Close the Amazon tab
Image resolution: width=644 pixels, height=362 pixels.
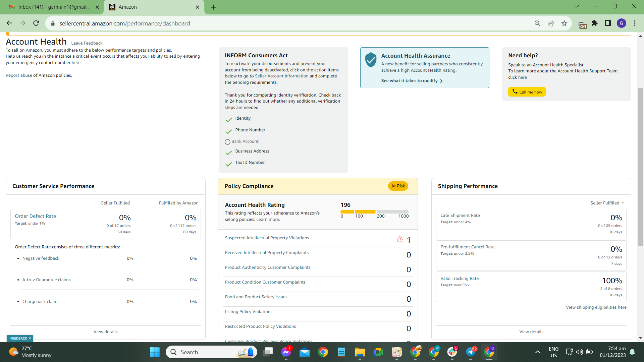pyautogui.click(x=198, y=7)
